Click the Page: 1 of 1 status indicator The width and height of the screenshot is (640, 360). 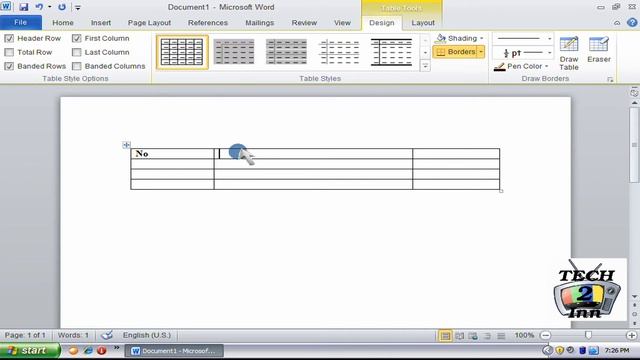pyautogui.click(x=25, y=335)
